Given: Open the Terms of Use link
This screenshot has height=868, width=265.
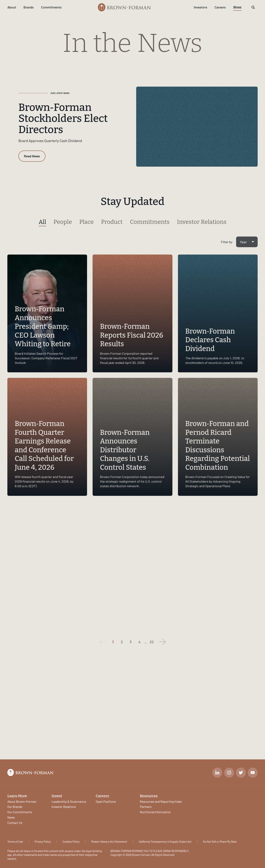Looking at the screenshot, I should click(15, 842).
